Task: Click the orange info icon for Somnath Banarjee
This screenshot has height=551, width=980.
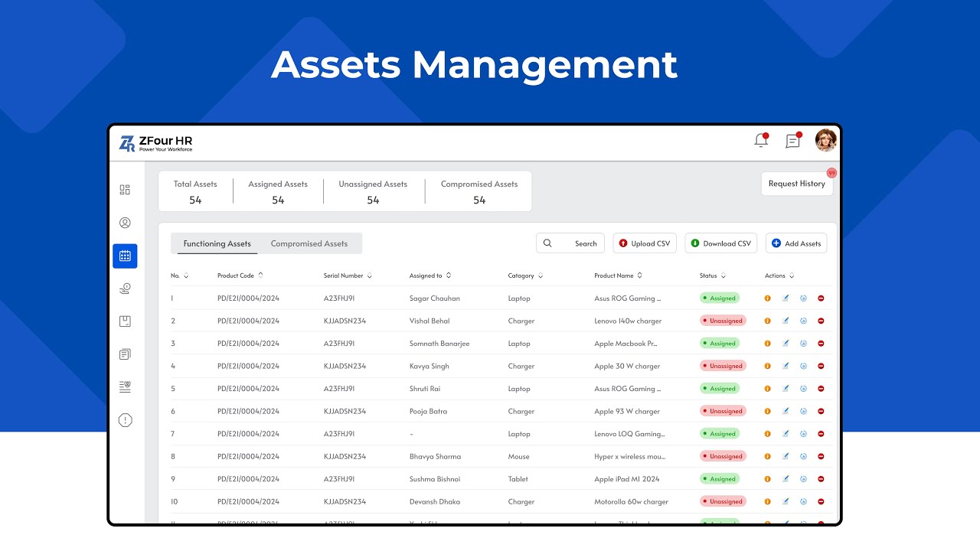Action: pos(767,343)
